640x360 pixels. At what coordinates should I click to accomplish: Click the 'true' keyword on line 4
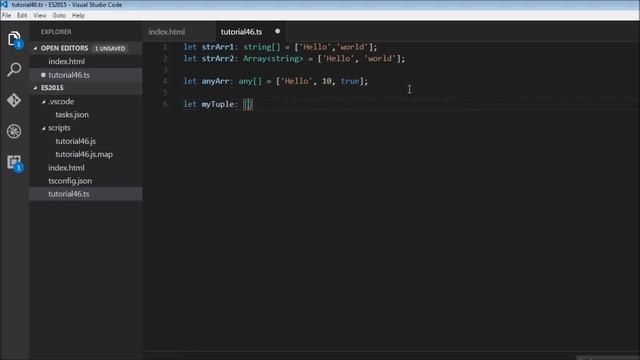350,81
